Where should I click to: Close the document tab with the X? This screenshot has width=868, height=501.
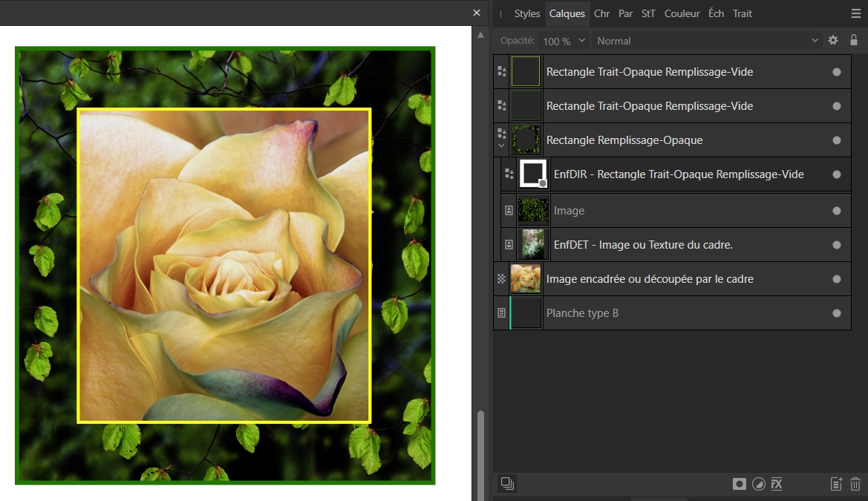pyautogui.click(x=477, y=13)
